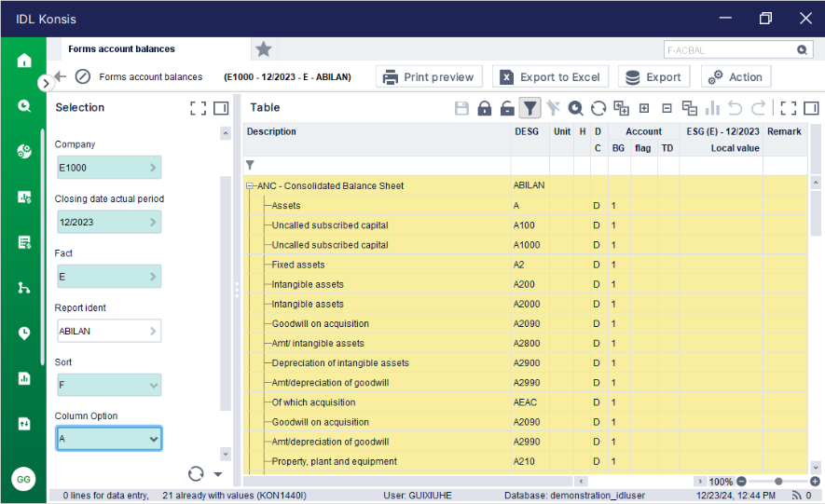The height and width of the screenshot is (504, 825).
Task: Toggle the filter funnel in Table toolbar
Action: 529,108
